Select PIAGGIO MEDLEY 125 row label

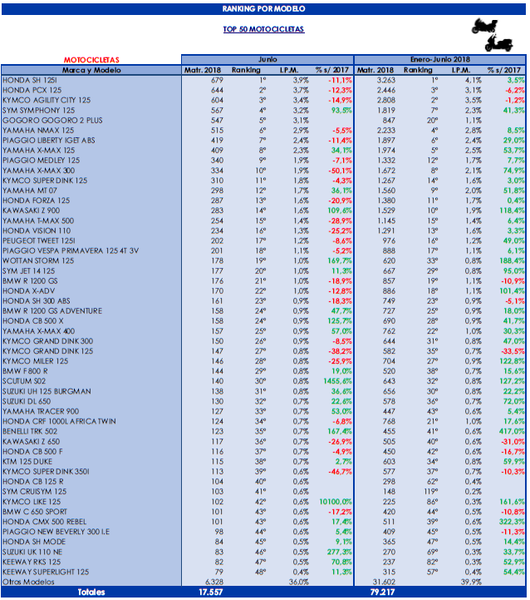pos(41,160)
